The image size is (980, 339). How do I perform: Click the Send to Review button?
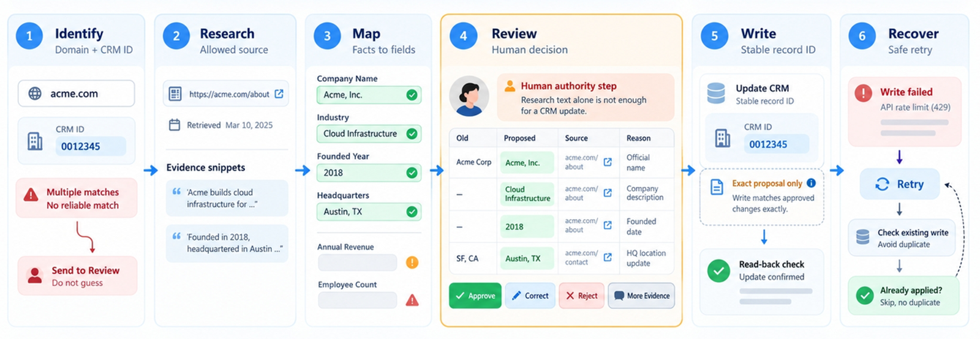77,276
